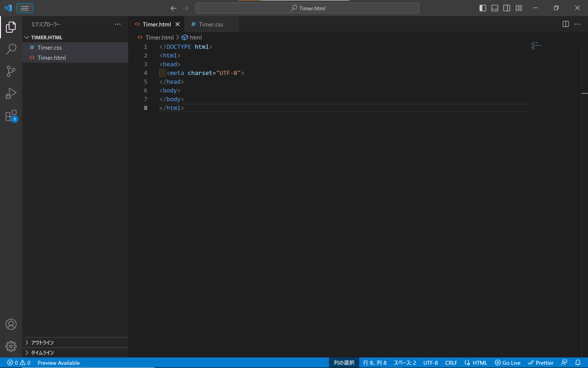588x368 pixels.
Task: Split the editor to the right
Action: (x=566, y=24)
